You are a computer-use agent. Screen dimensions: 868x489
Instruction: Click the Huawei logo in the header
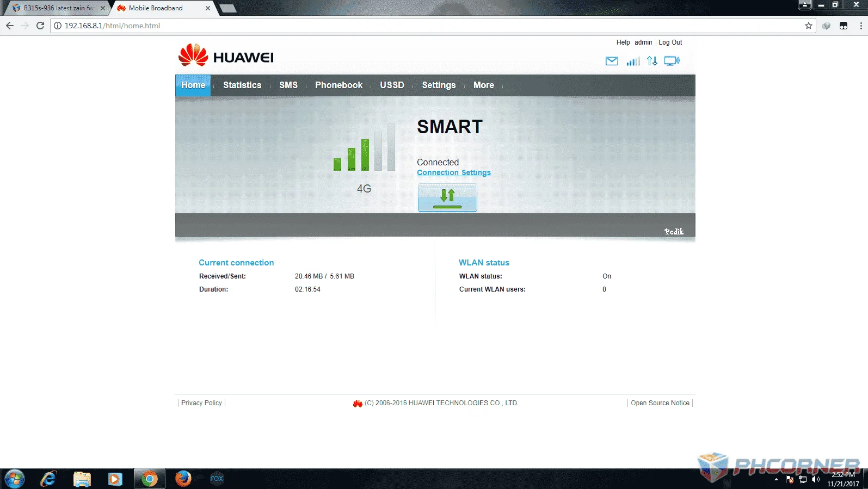(226, 55)
